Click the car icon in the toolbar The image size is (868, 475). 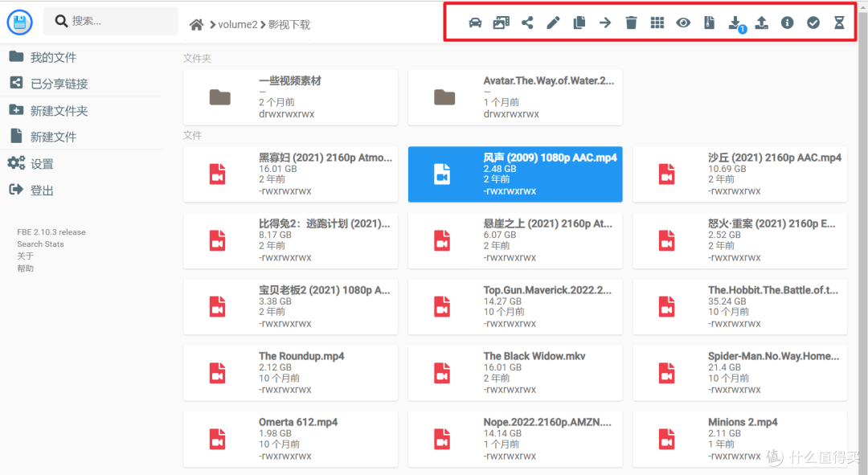(475, 23)
